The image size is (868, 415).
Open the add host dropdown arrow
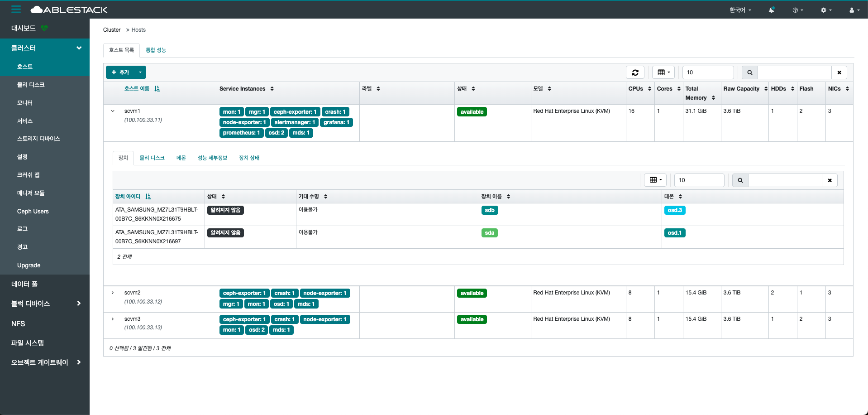click(x=140, y=72)
